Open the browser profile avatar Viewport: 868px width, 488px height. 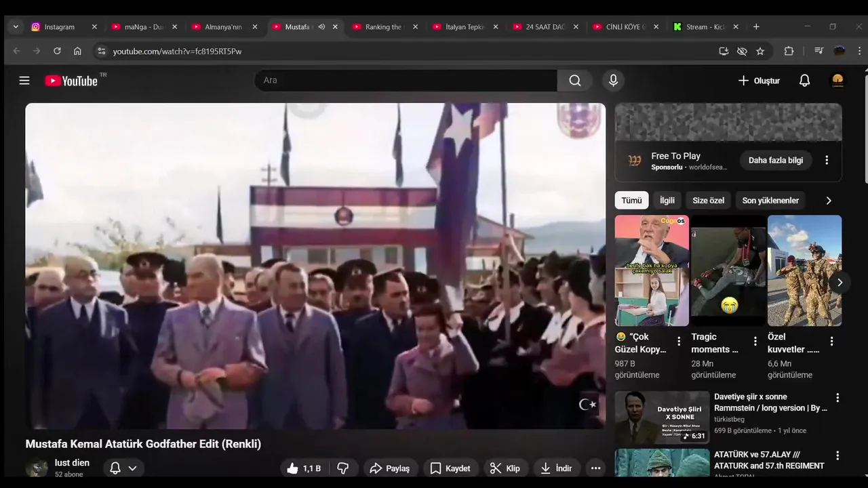coord(840,51)
